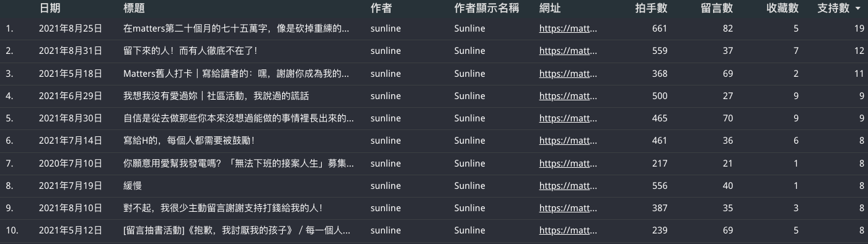Open the URL link in row 1
The width and height of the screenshot is (868, 244).
pos(568,28)
